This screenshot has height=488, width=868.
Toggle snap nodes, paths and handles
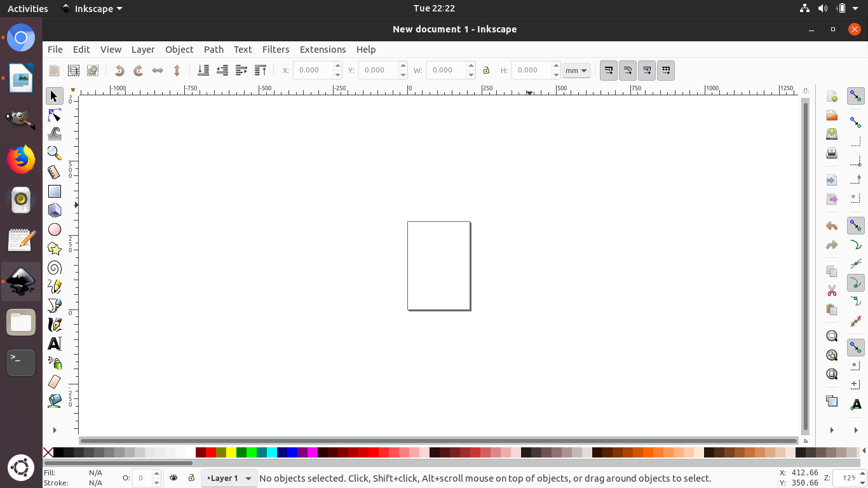coord(856,226)
